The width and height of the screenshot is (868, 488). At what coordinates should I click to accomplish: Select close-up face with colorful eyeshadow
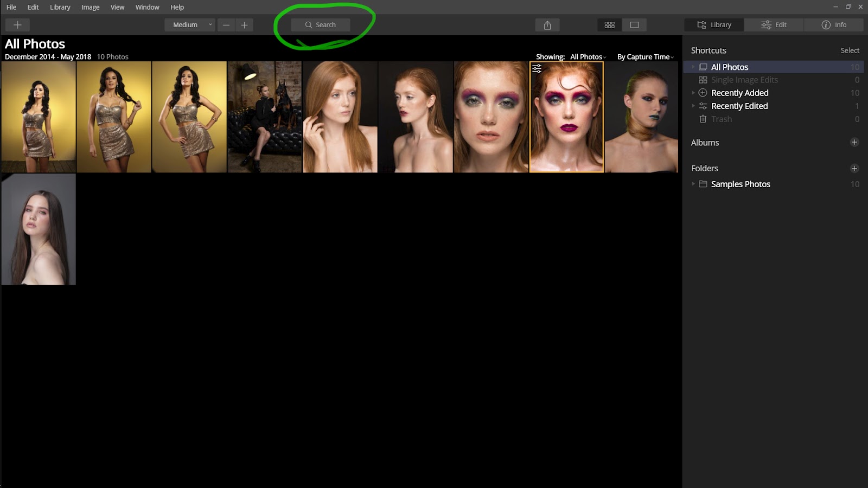491,117
